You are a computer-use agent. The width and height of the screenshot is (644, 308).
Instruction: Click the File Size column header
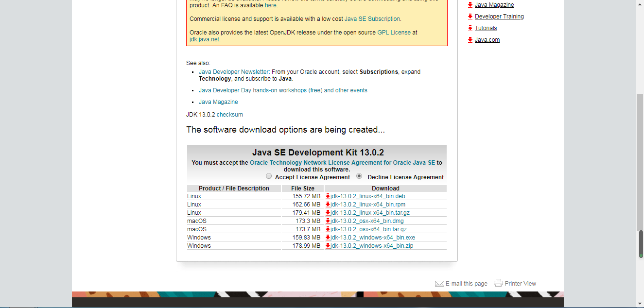(303, 188)
